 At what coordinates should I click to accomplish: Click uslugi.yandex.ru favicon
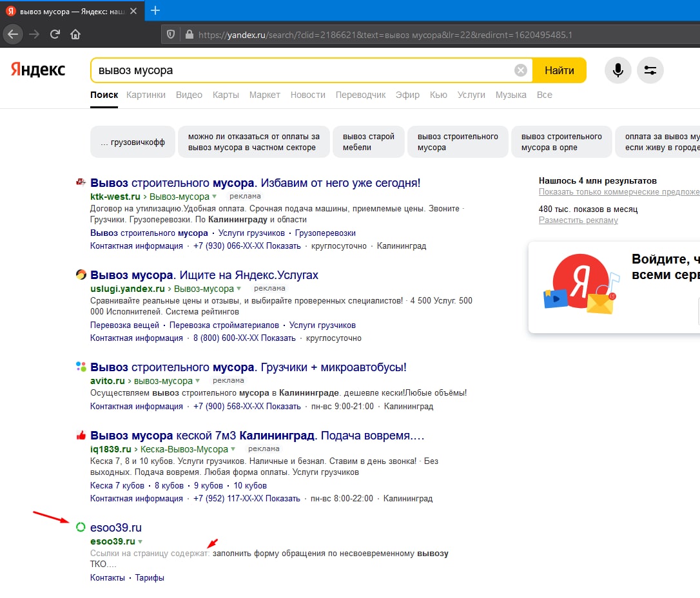pos(81,275)
